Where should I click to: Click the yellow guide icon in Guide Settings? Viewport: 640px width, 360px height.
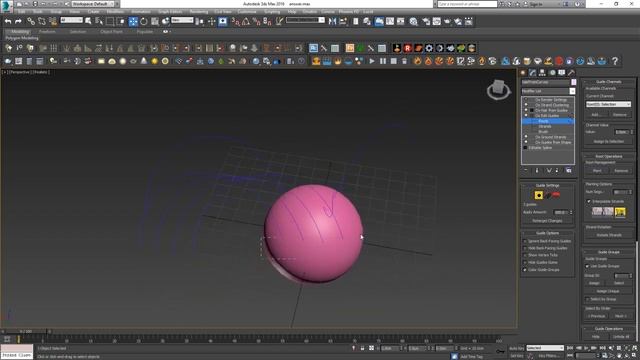click(539, 195)
